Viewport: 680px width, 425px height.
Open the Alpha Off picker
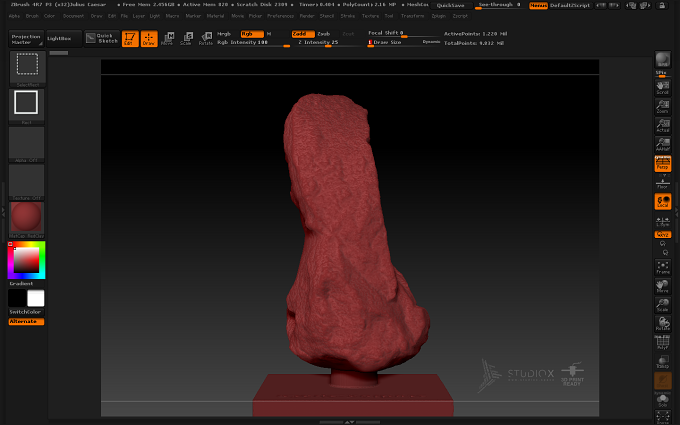point(26,144)
